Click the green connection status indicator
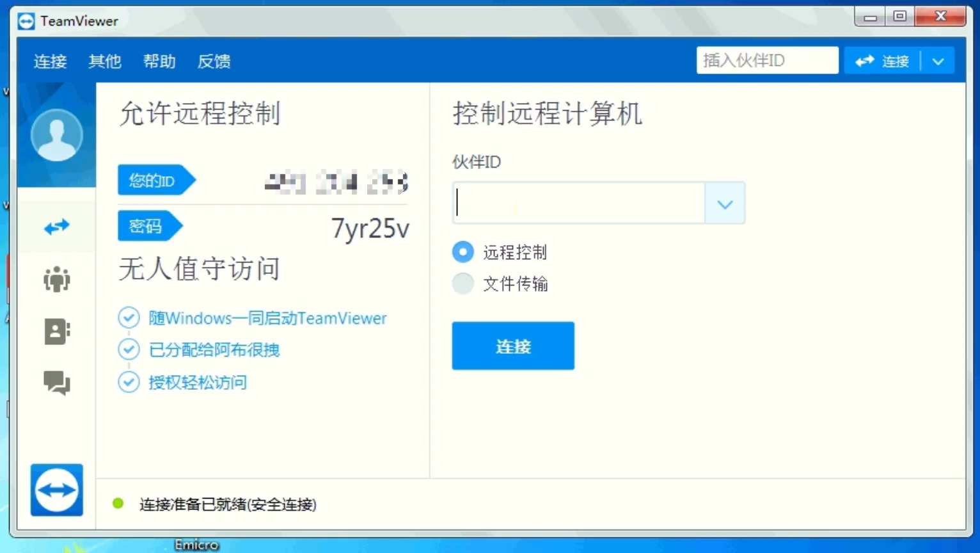 click(x=118, y=504)
